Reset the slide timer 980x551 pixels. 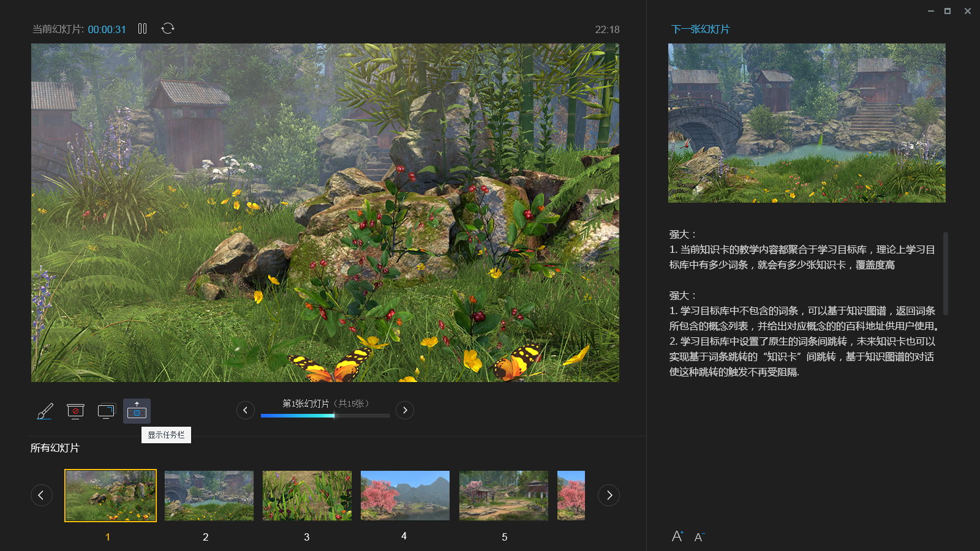point(168,28)
